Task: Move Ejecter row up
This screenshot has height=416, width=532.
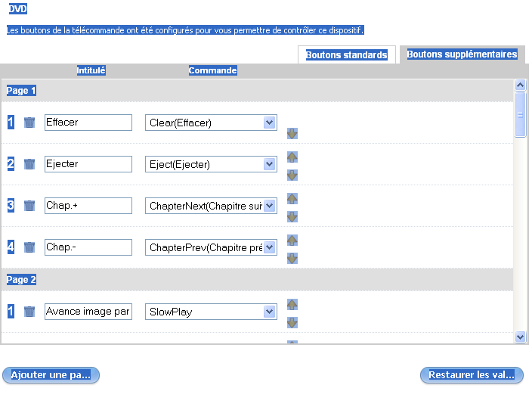Action: click(292, 157)
